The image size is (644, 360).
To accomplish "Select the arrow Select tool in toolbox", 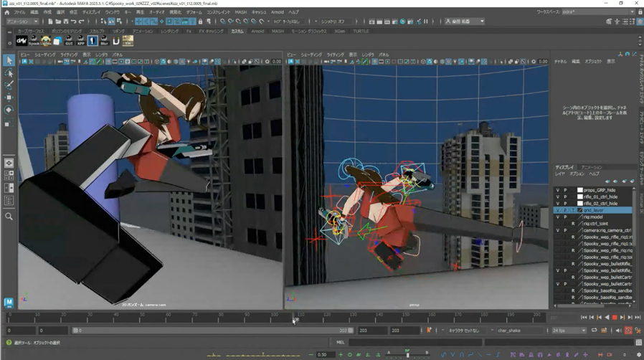I will 9,61.
